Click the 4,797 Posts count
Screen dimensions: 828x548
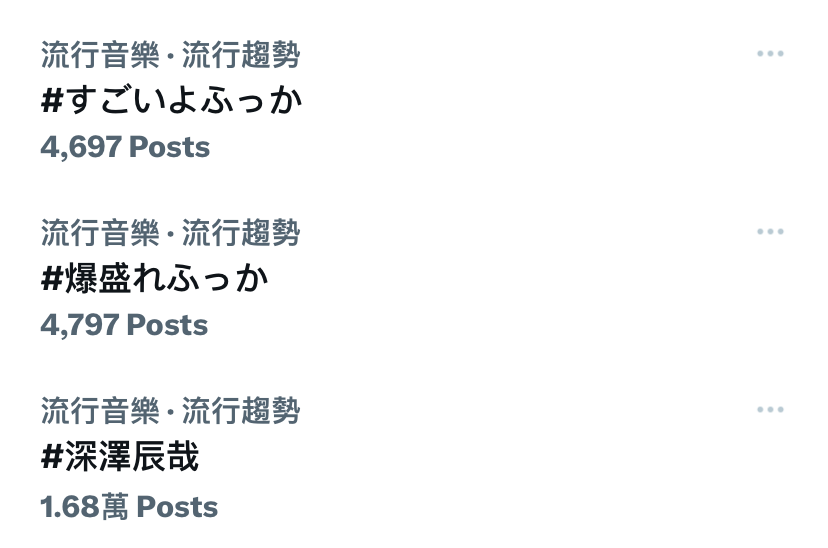click(124, 325)
